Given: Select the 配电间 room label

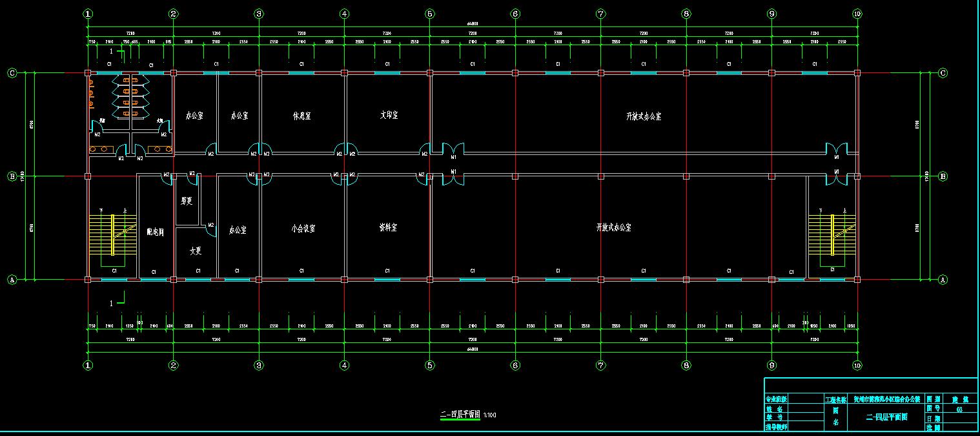Looking at the screenshot, I should pos(155,233).
